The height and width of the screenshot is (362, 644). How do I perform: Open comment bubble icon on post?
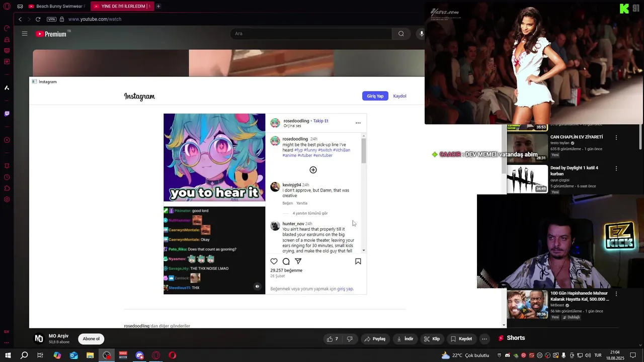pyautogui.click(x=286, y=261)
